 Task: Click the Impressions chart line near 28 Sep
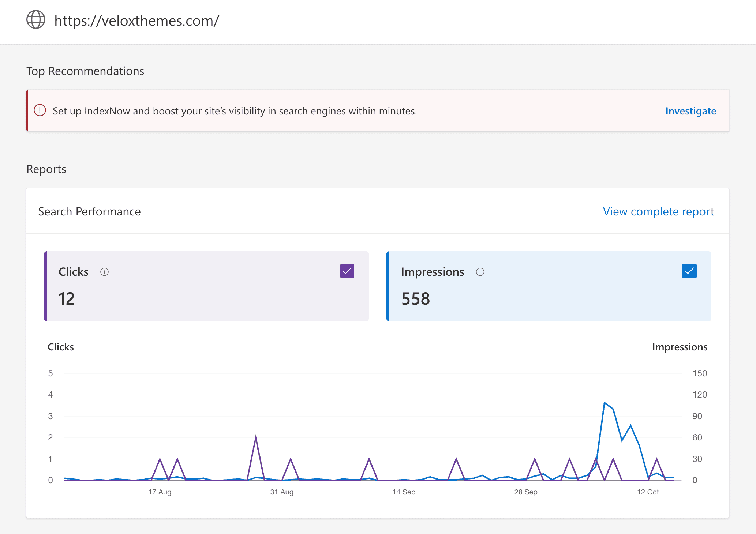526,477
